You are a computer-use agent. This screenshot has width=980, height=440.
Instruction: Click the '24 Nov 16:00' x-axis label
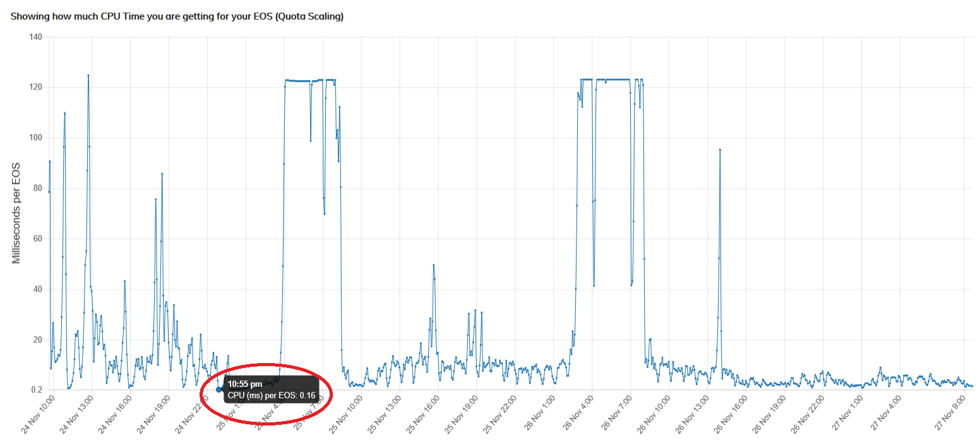[116, 414]
